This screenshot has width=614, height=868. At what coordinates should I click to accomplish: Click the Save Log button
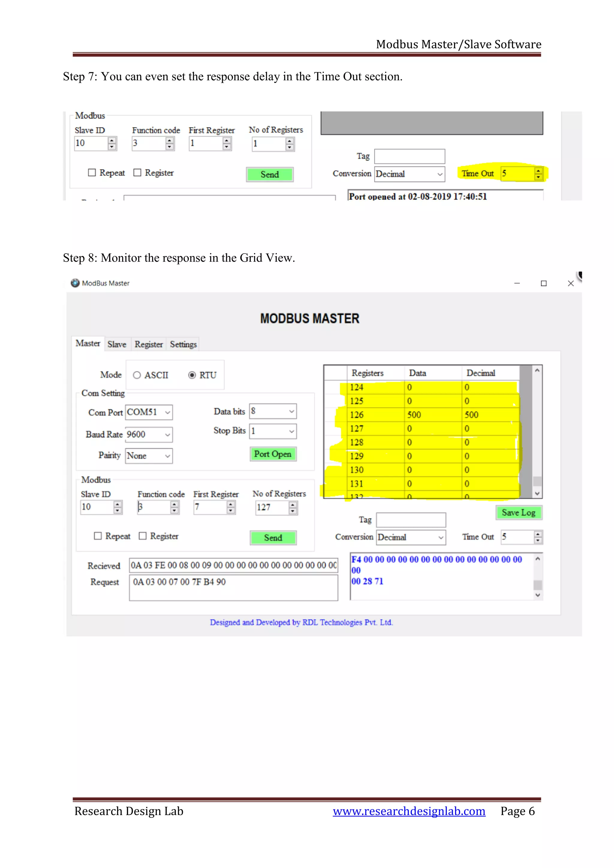pyautogui.click(x=519, y=513)
